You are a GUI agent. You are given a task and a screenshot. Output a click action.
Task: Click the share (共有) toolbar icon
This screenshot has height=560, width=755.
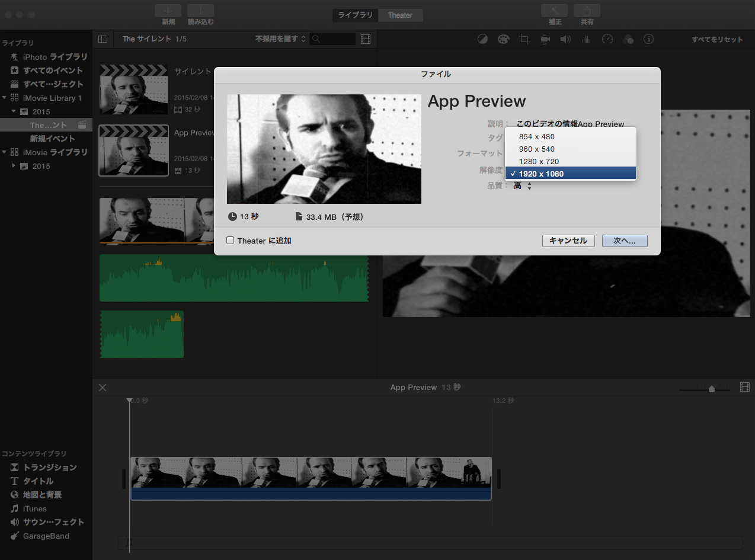(587, 11)
